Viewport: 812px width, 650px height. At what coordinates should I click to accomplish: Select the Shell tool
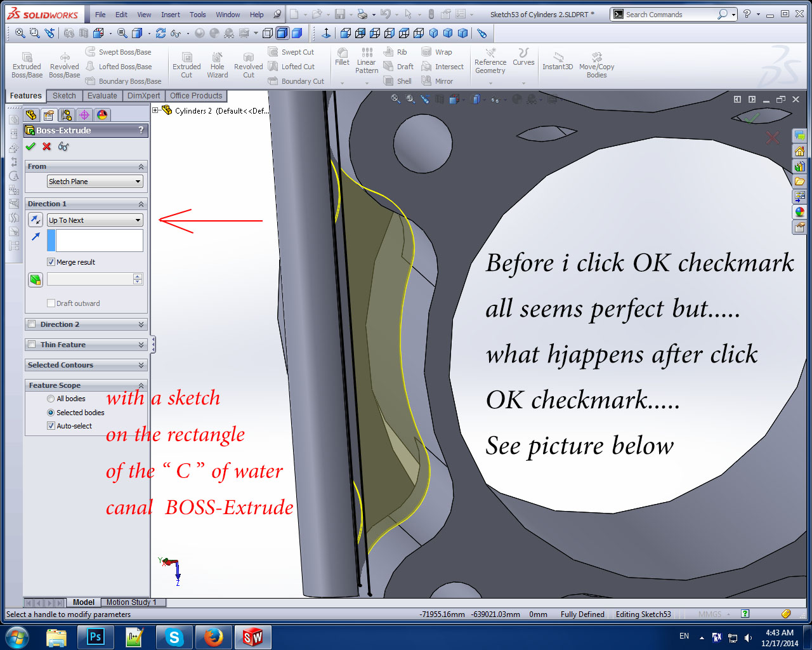pos(398,81)
